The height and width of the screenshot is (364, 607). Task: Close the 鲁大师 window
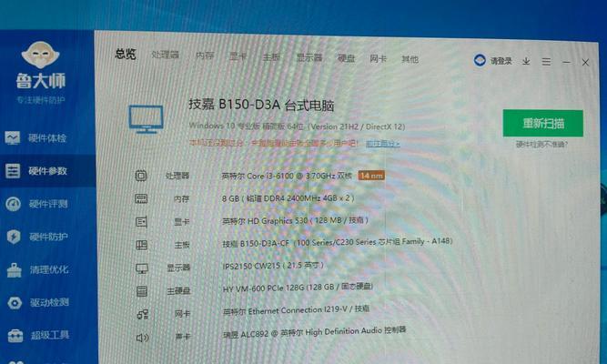(585, 63)
